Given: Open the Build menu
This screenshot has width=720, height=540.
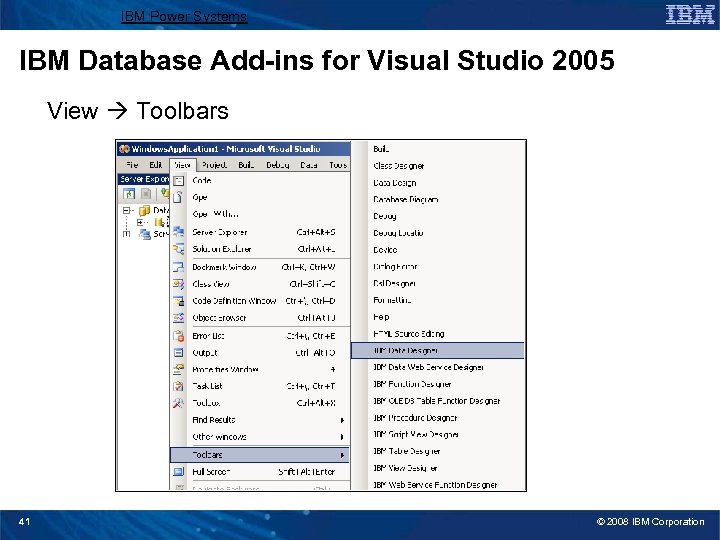Looking at the screenshot, I should tap(246, 165).
